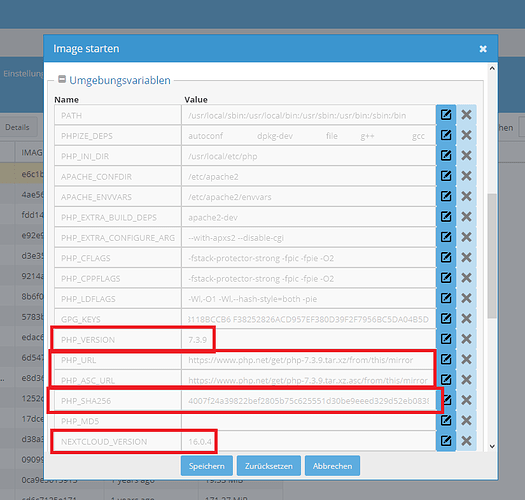This screenshot has height=500, width=525.
Task: Delete the PHPIZE_DEPS variable row
Action: click(x=466, y=135)
